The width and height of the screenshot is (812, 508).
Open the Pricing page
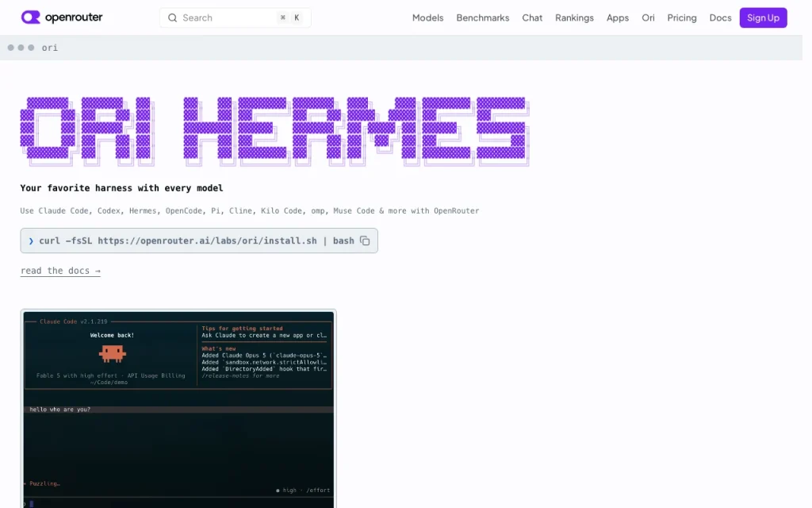pyautogui.click(x=682, y=17)
